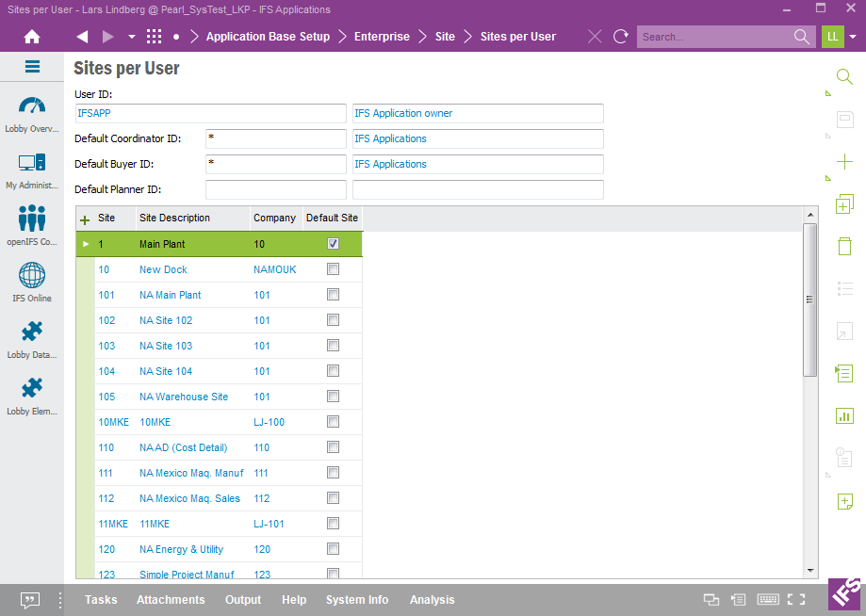
Task: Check Default Site for New Dock row
Action: click(333, 269)
